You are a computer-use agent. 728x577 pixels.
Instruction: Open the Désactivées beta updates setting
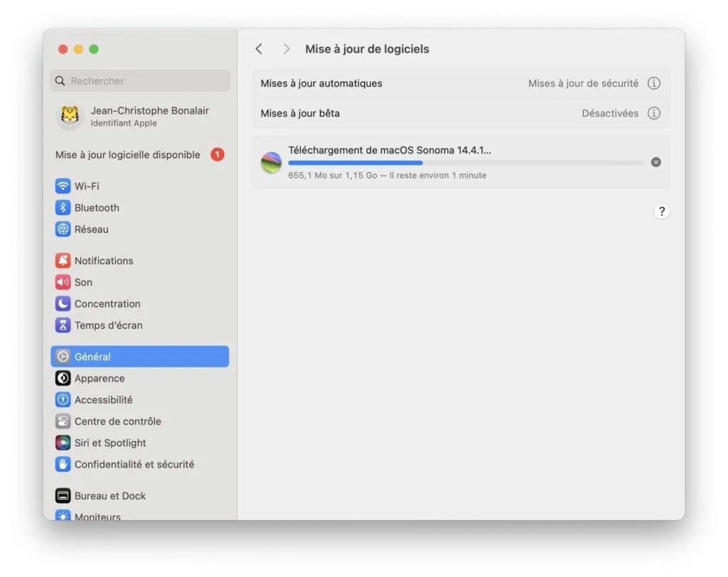tap(611, 113)
